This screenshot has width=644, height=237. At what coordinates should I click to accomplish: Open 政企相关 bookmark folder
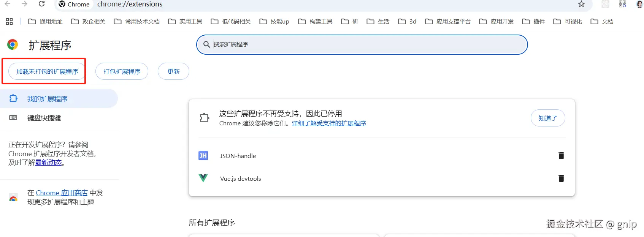(x=88, y=22)
